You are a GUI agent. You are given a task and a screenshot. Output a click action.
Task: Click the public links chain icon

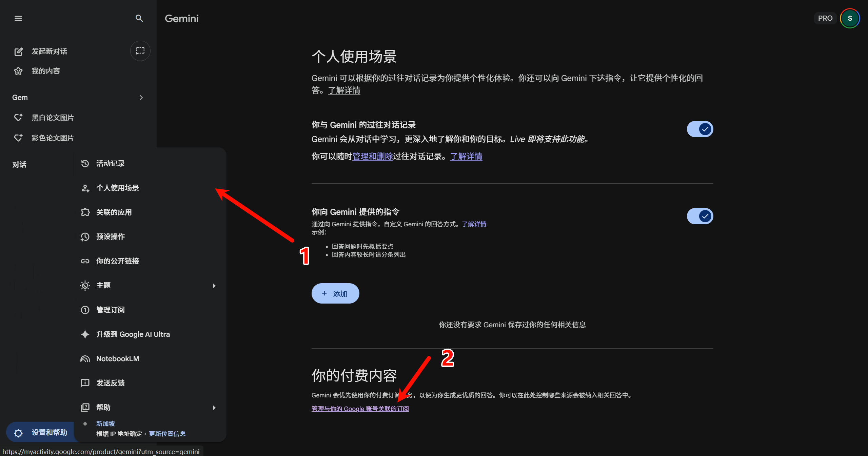[x=85, y=261]
